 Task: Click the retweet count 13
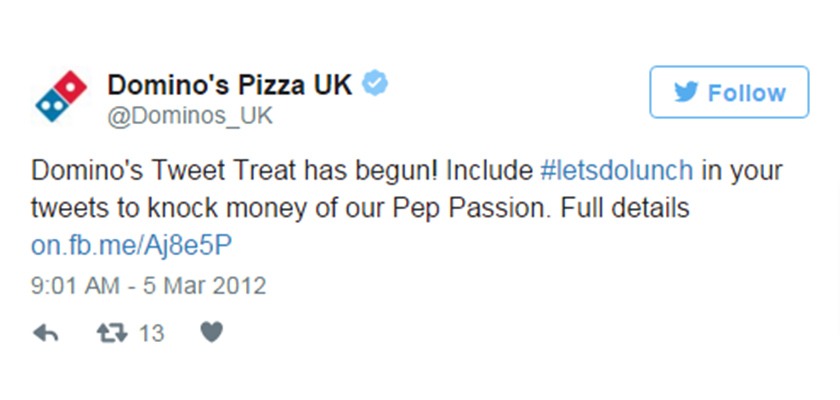pyautogui.click(x=151, y=333)
